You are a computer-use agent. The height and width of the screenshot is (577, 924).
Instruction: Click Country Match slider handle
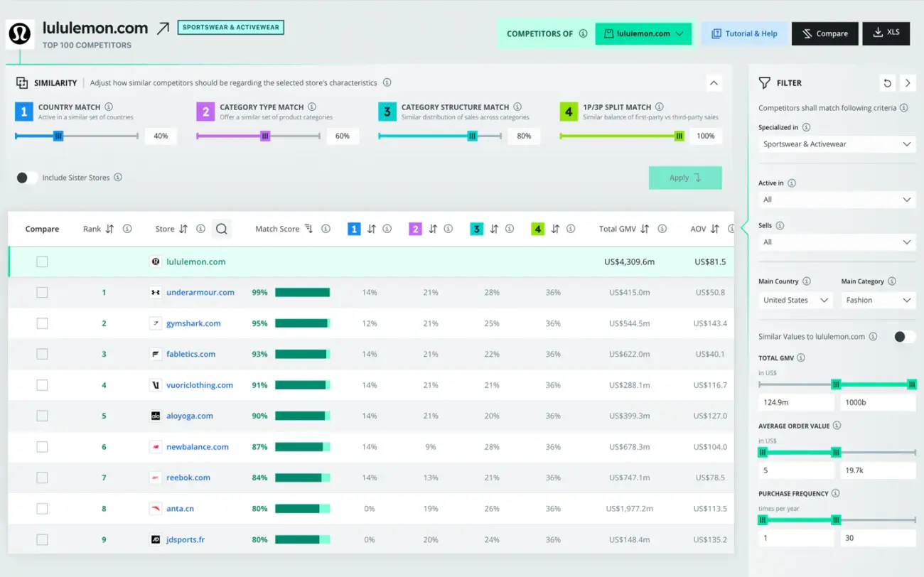tap(58, 136)
